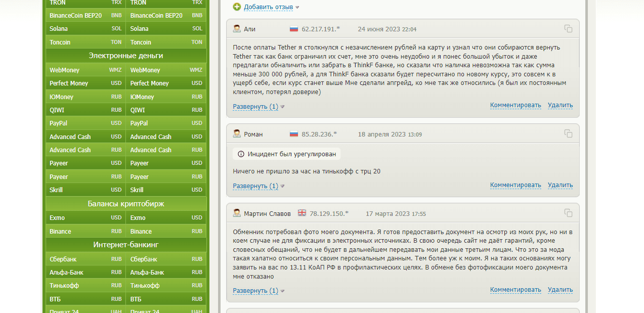Copy Мартин Славов's review using the copy icon
The image size is (644, 313).
pos(568,213)
